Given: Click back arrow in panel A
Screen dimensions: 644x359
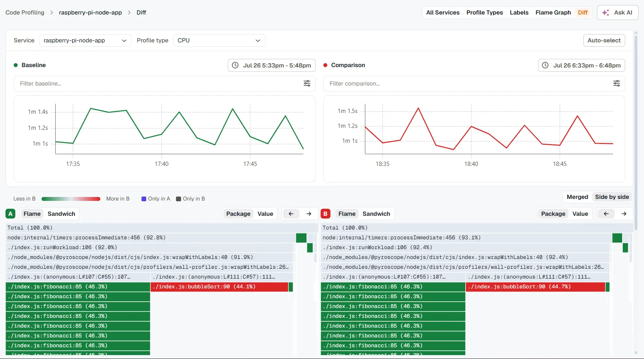Looking at the screenshot, I should click(x=291, y=214).
